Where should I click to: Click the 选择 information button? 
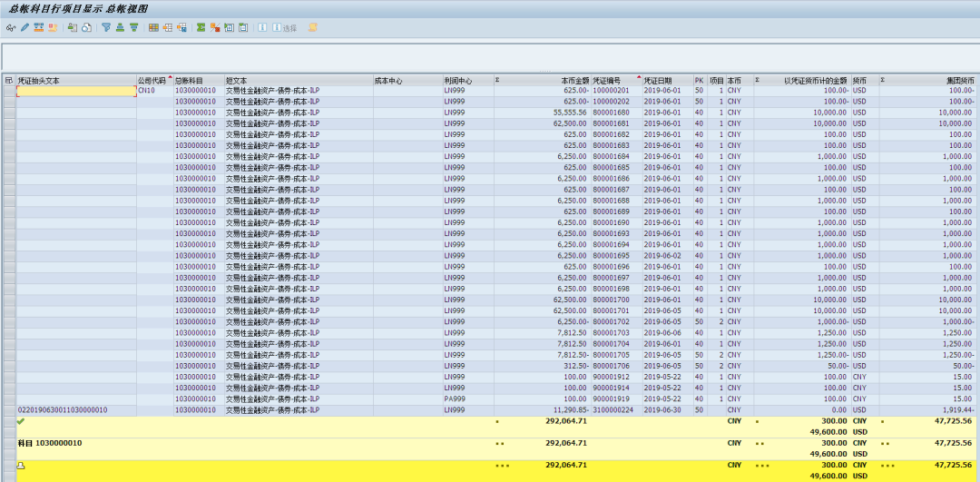pyautogui.click(x=284, y=27)
